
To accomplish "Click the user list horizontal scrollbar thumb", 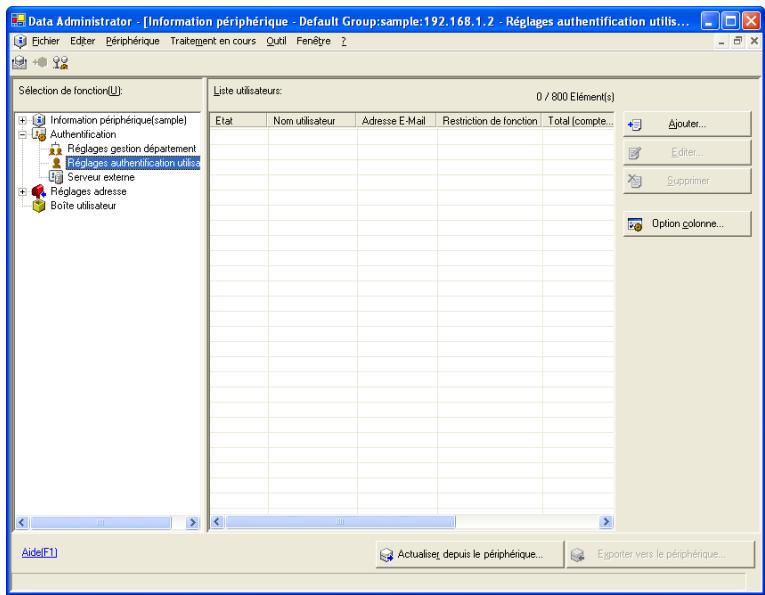I will 340,522.
